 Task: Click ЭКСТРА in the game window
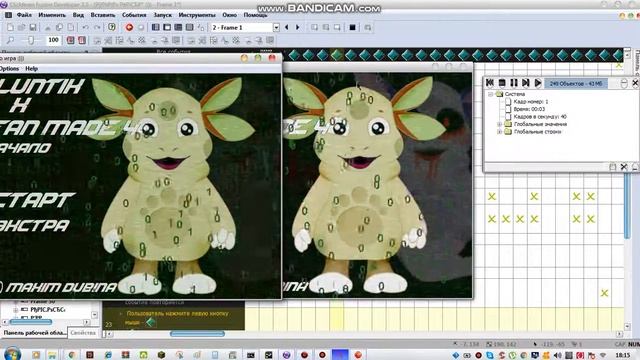coord(35,226)
